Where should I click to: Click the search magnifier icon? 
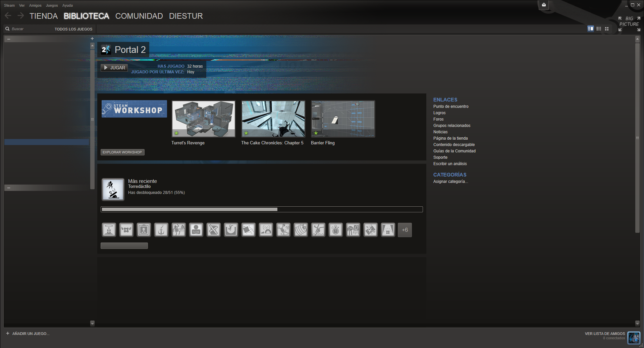pyautogui.click(x=7, y=29)
